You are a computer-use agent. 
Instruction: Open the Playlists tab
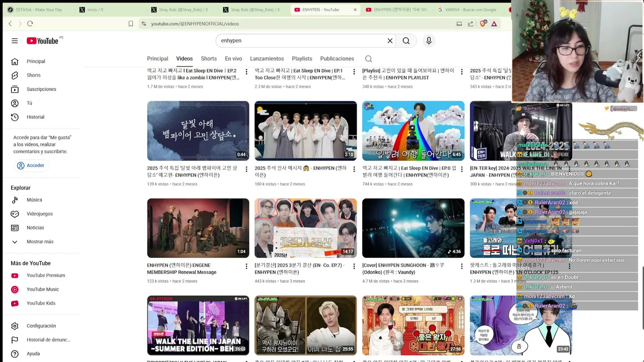coord(302,59)
